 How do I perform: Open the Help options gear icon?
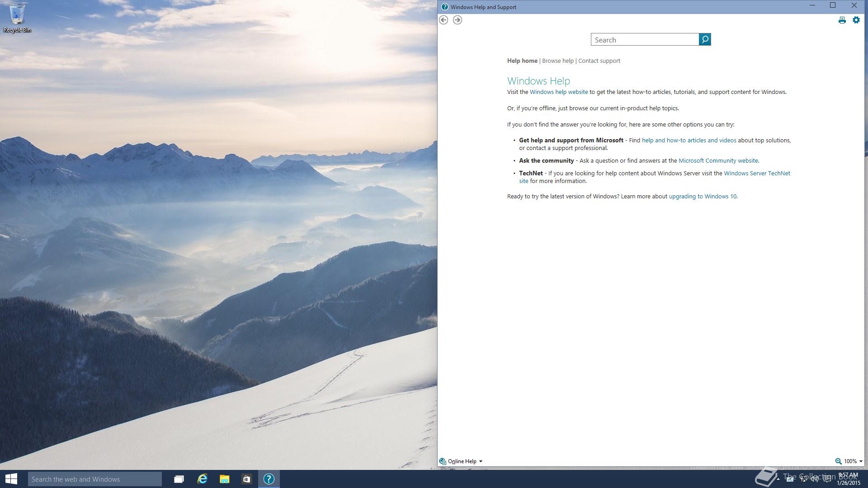[x=856, y=20]
